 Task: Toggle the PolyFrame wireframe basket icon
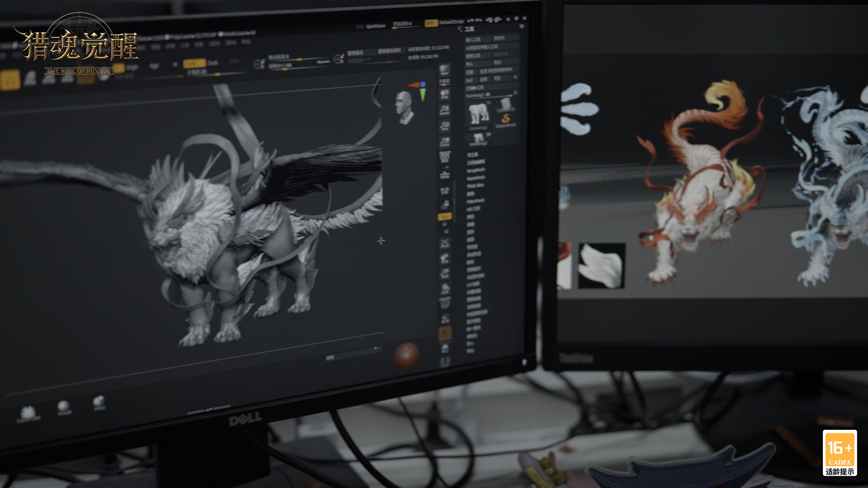coord(445,303)
